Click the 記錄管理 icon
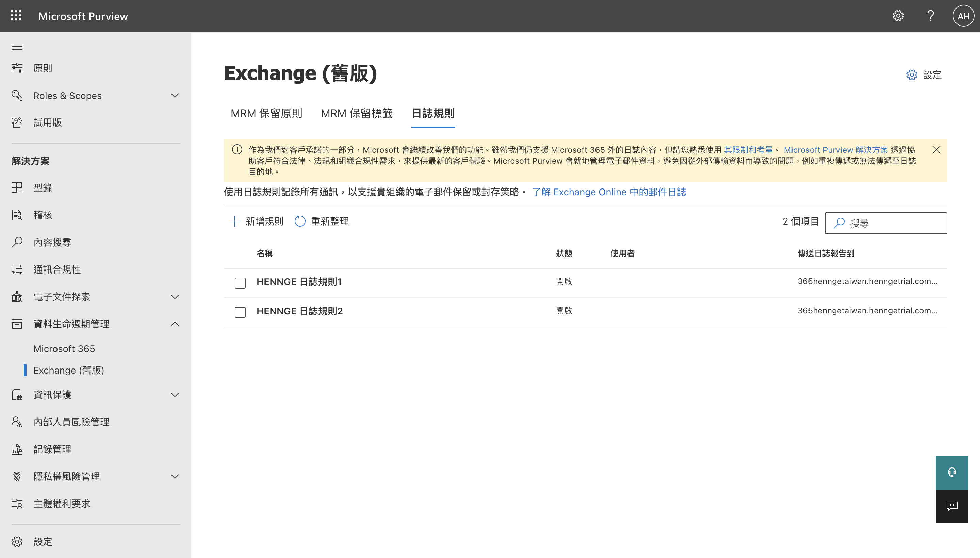The image size is (980, 558). click(x=17, y=449)
